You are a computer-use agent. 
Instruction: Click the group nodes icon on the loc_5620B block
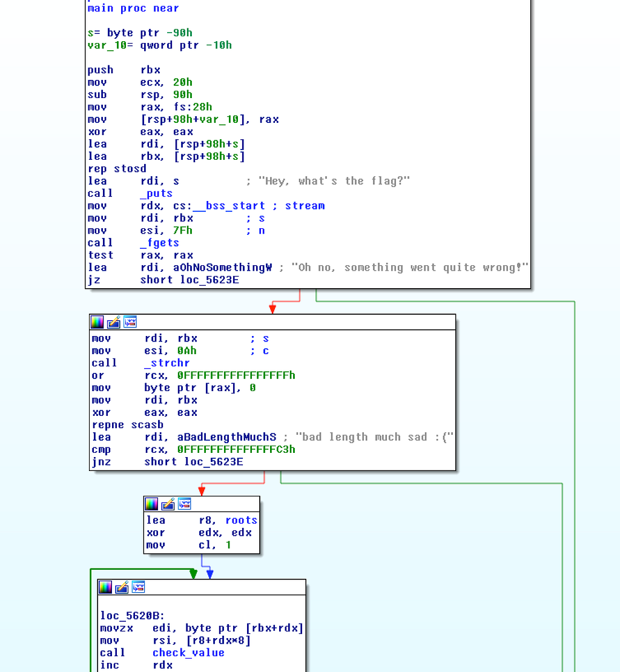pyautogui.click(x=139, y=587)
